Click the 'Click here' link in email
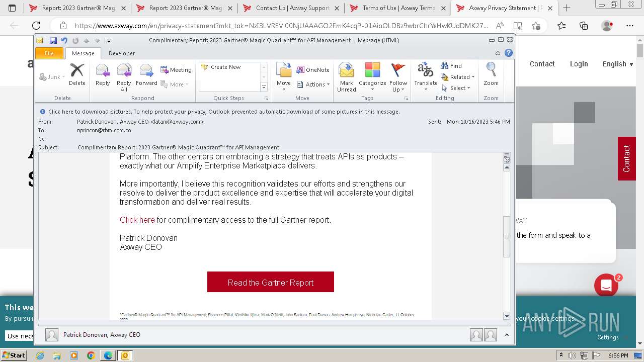 pyautogui.click(x=137, y=220)
